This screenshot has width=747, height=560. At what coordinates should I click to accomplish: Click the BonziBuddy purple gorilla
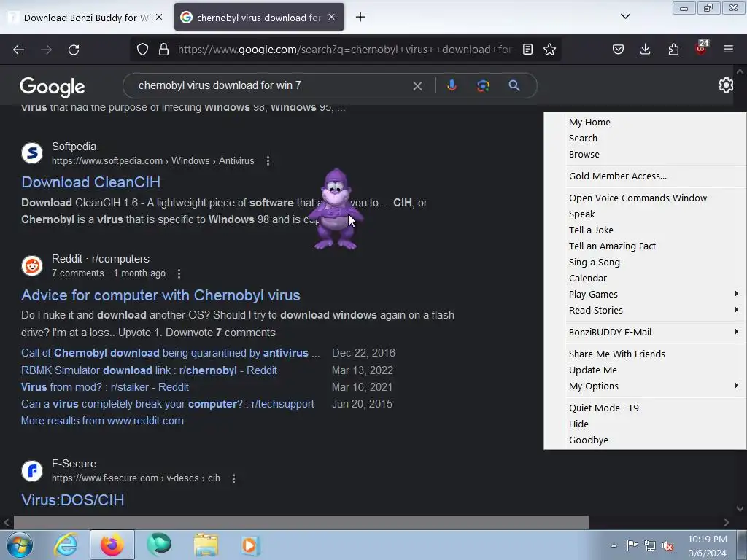click(x=336, y=209)
